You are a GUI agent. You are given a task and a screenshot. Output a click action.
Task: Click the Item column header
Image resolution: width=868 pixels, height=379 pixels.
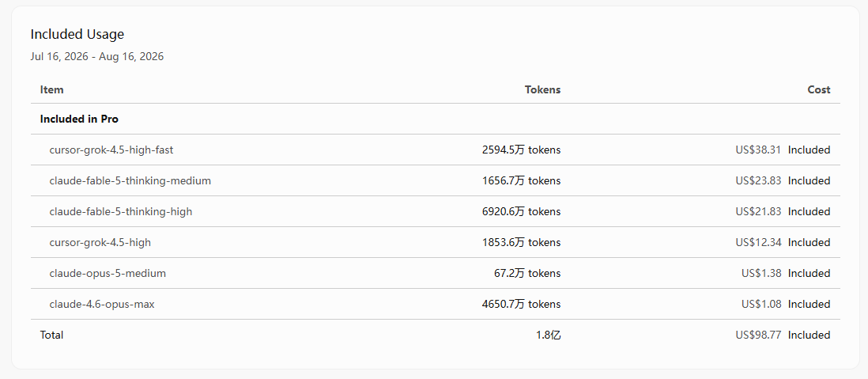tap(51, 89)
